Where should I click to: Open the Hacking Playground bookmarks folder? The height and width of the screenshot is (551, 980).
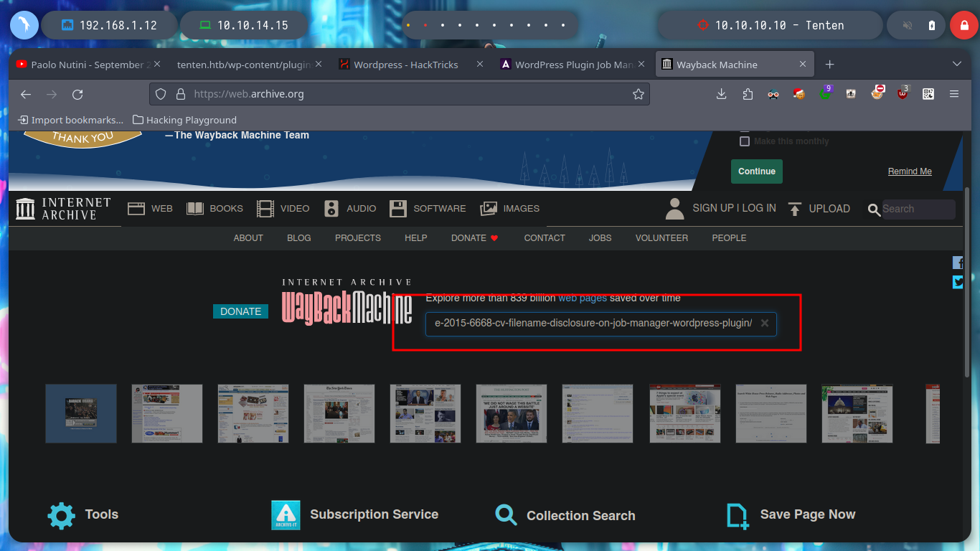click(x=184, y=120)
